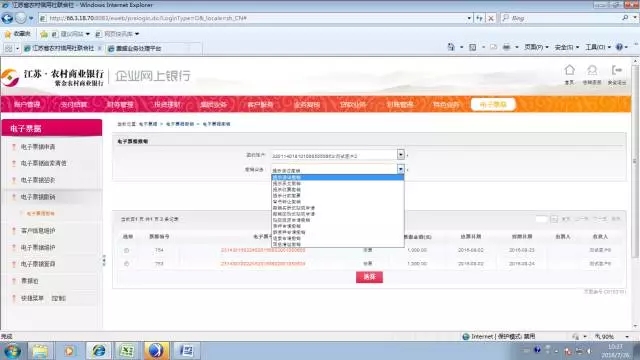The height and width of the screenshot is (360, 640).
Task: Open Internet Explorer from the taskbar
Action: 98,351
